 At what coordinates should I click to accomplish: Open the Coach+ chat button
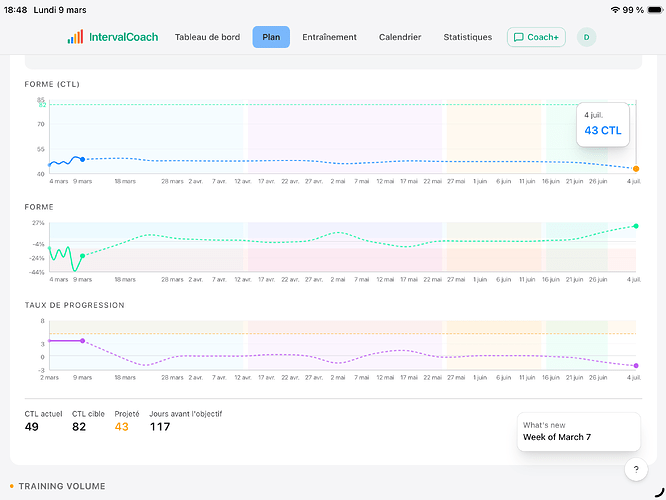(536, 37)
